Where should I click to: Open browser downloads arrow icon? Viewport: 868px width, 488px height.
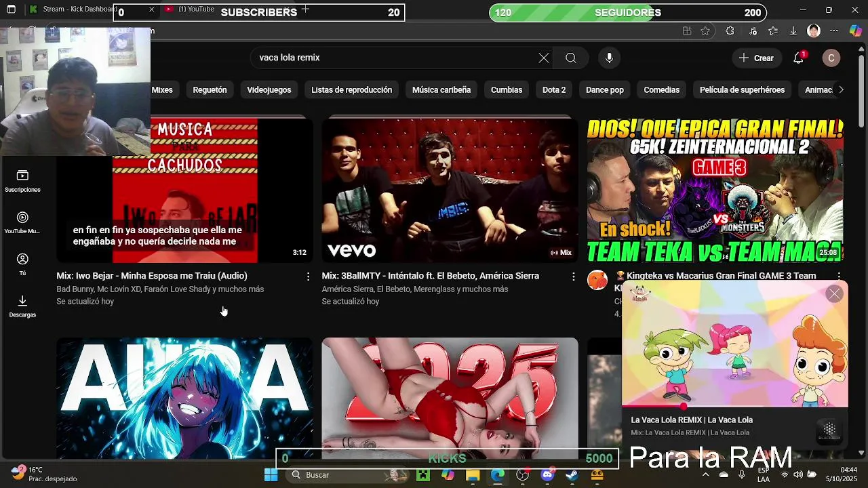coord(793,30)
